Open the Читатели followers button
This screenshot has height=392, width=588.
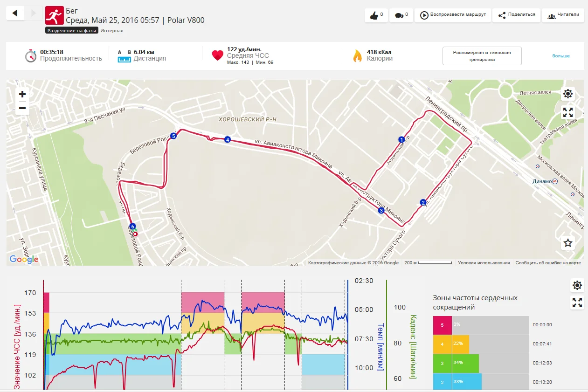pyautogui.click(x=563, y=15)
